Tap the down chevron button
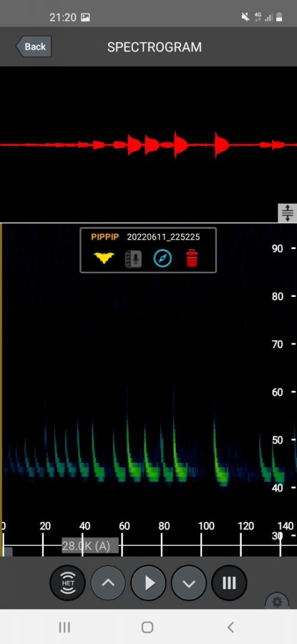Image resolution: width=297 pixels, height=644 pixels. 189,583
